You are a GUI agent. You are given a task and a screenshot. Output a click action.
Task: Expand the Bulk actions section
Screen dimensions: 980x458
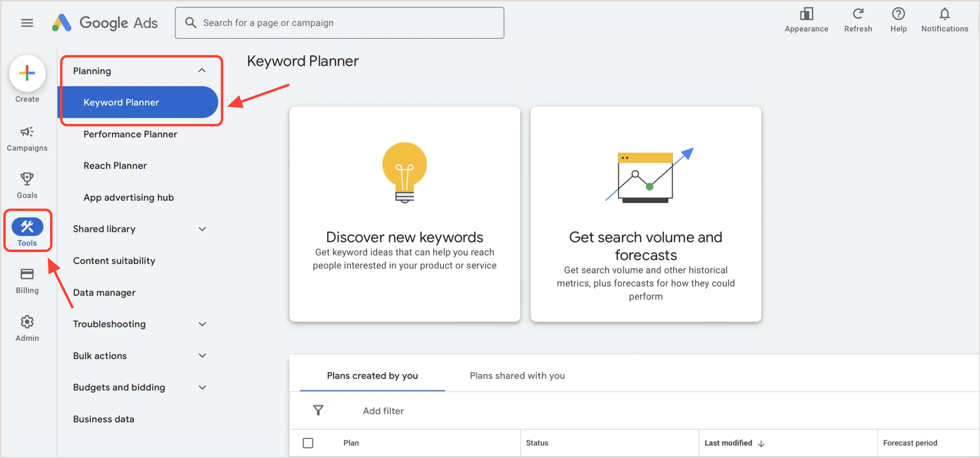coord(202,356)
